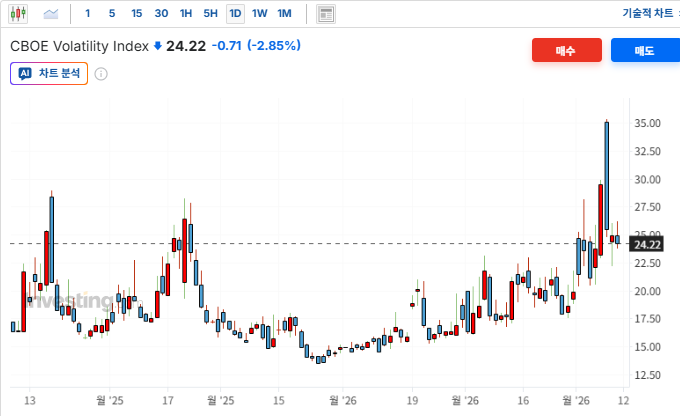Click the CBOE Volatility Index title
Viewport: 680px width, 416px height.
tap(79, 46)
